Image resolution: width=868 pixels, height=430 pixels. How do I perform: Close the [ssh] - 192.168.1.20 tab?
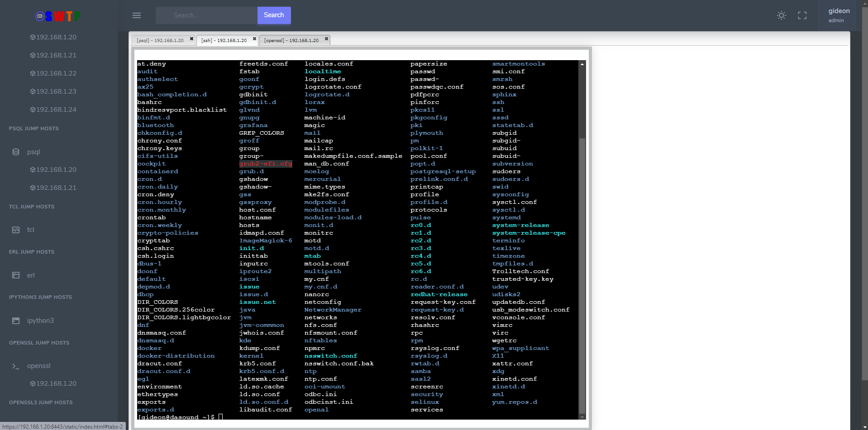tap(254, 39)
